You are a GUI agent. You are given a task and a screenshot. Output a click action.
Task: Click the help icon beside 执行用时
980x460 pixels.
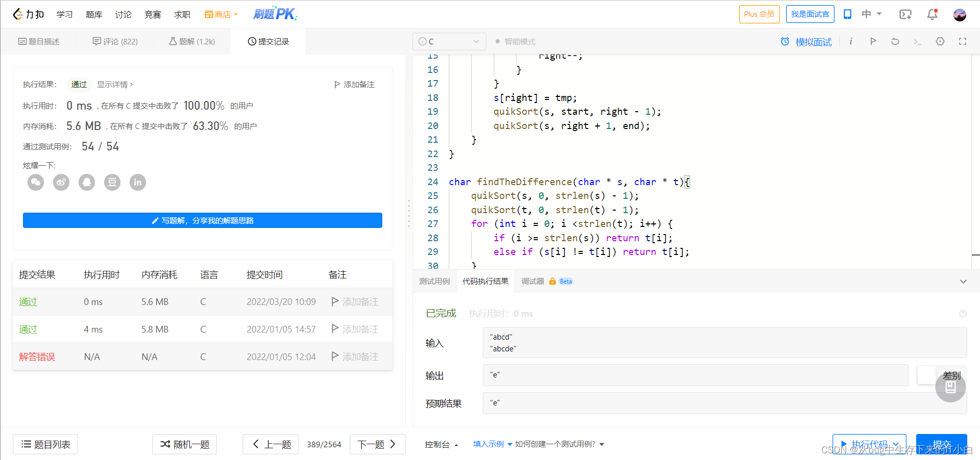[x=963, y=314]
